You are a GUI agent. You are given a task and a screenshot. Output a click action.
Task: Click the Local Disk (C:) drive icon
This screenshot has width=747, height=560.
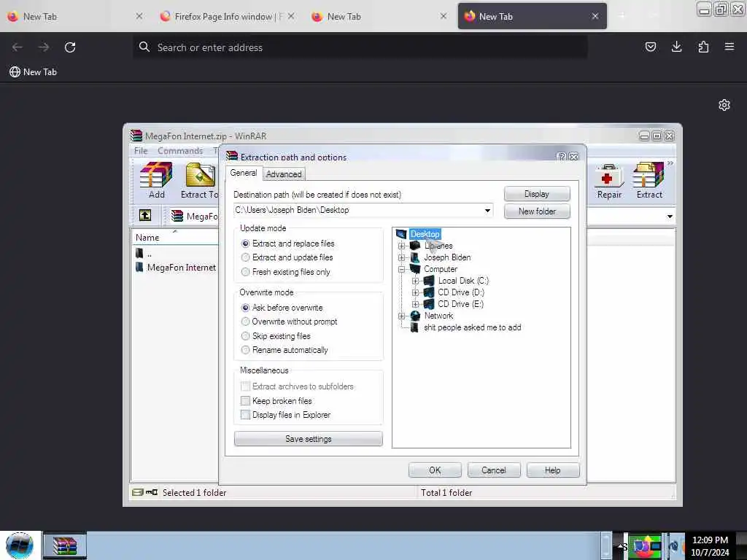(x=429, y=281)
